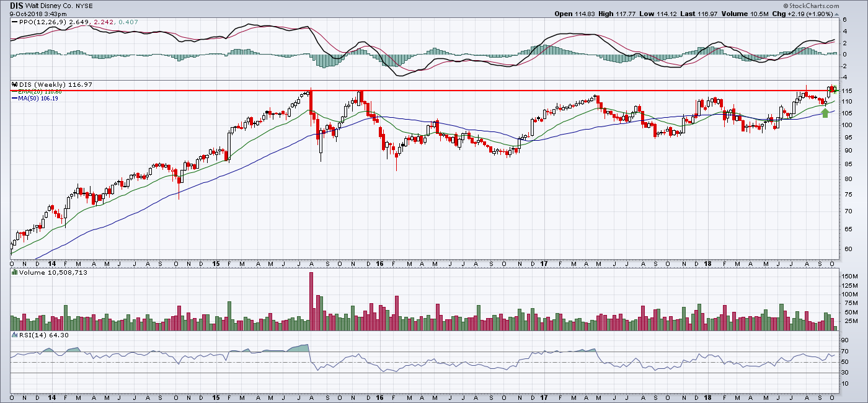Click the highlighted latest weekly candle

pos(835,90)
